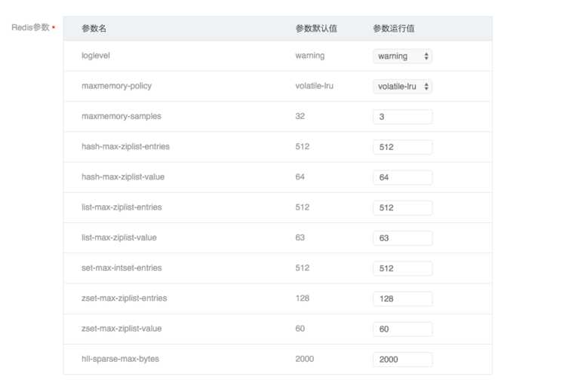Viewport: 566px width, 392px height.
Task: Click the Redis参数 form label
Action: point(30,27)
